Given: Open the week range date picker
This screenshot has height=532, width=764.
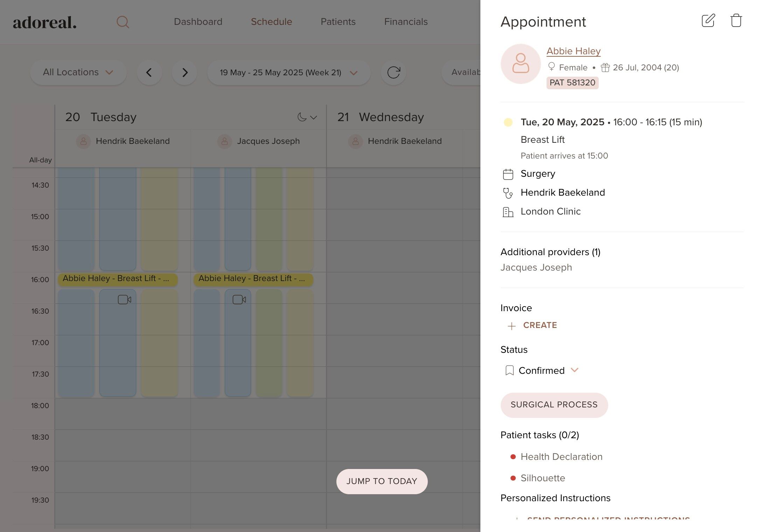Looking at the screenshot, I should pyautogui.click(x=289, y=72).
